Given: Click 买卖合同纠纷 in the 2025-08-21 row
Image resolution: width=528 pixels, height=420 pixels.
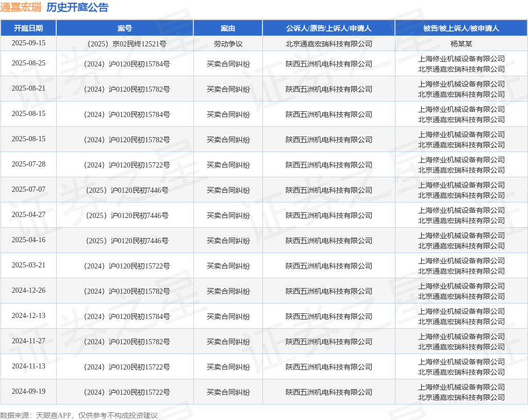Looking at the screenshot, I should (228, 89).
